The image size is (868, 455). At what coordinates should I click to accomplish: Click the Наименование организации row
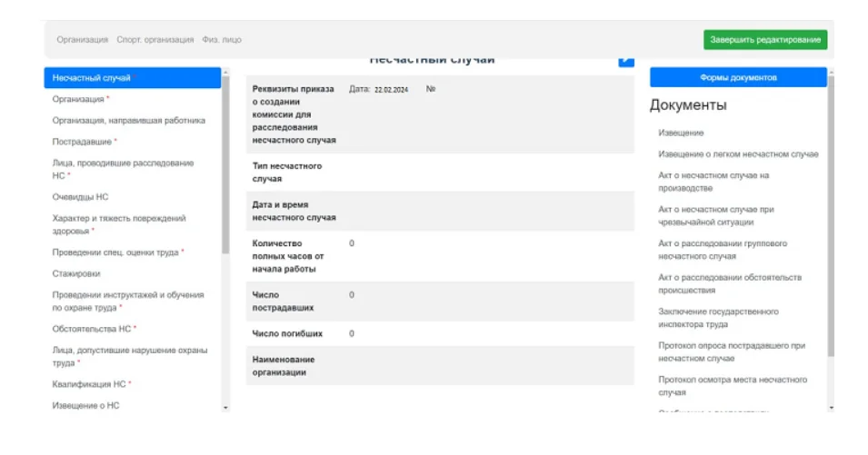pos(440,366)
